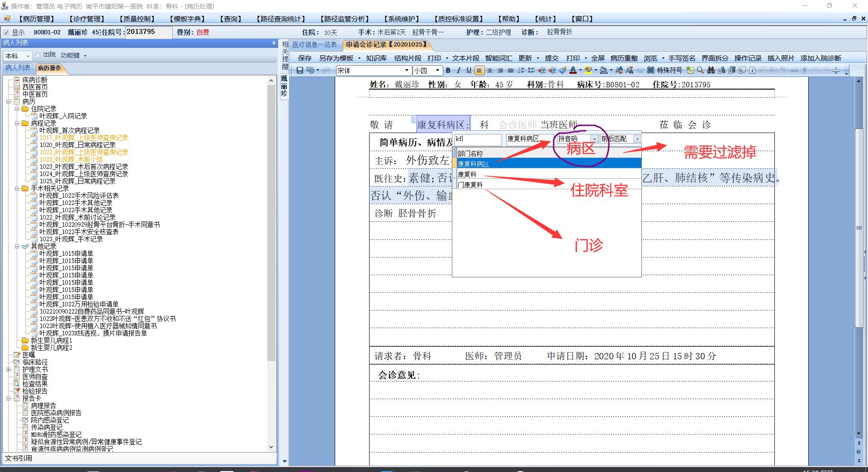Click the 住院号 field showing 2013795
868x472 pixels.
pos(148,32)
